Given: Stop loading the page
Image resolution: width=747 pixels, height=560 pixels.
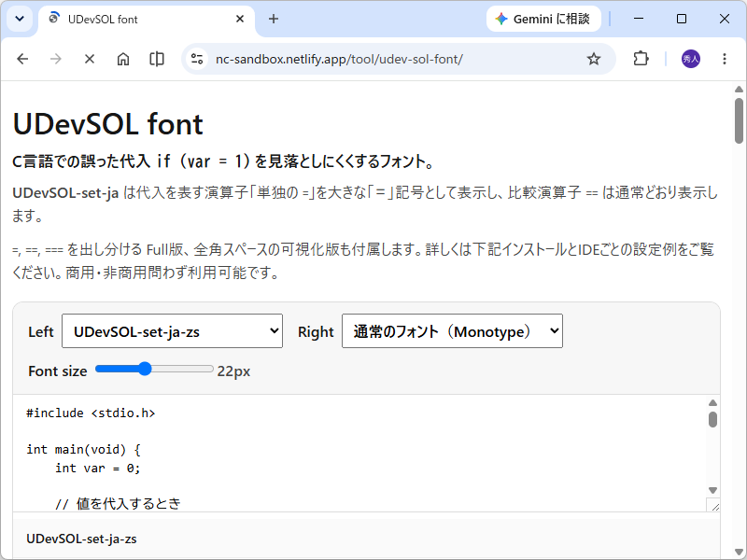Looking at the screenshot, I should [x=89, y=59].
